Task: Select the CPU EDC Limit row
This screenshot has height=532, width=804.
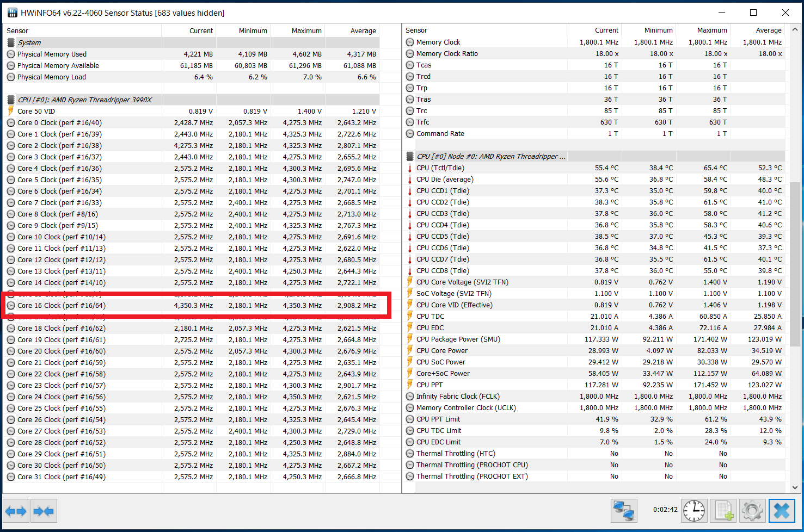Action: tap(594, 442)
